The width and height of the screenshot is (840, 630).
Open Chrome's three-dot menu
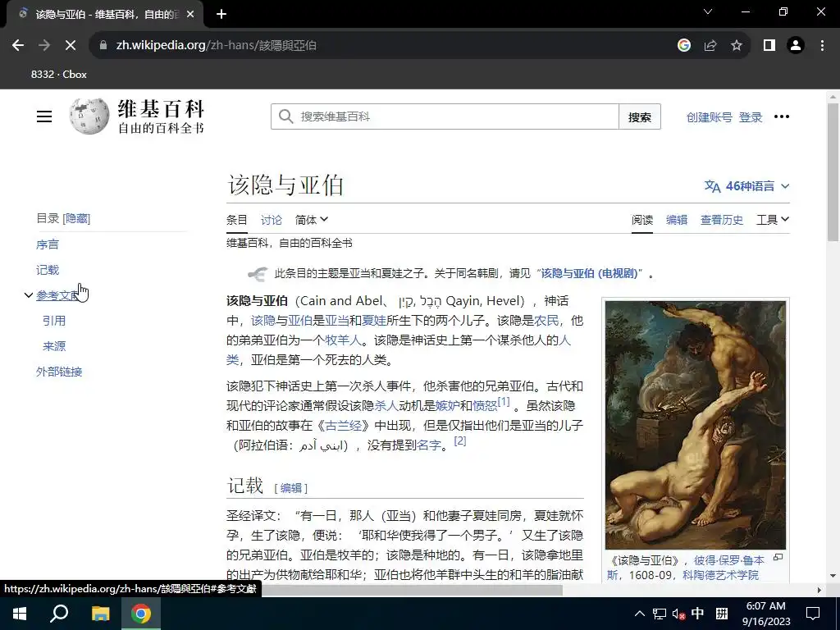(x=822, y=46)
